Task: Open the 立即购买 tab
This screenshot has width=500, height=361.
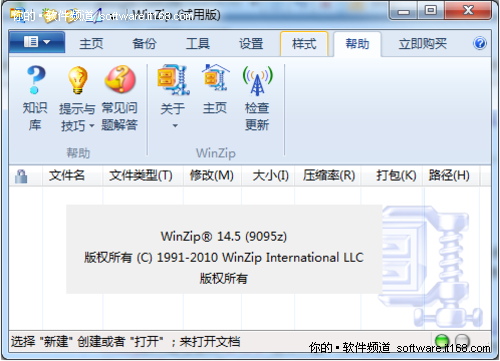Action: (x=423, y=44)
